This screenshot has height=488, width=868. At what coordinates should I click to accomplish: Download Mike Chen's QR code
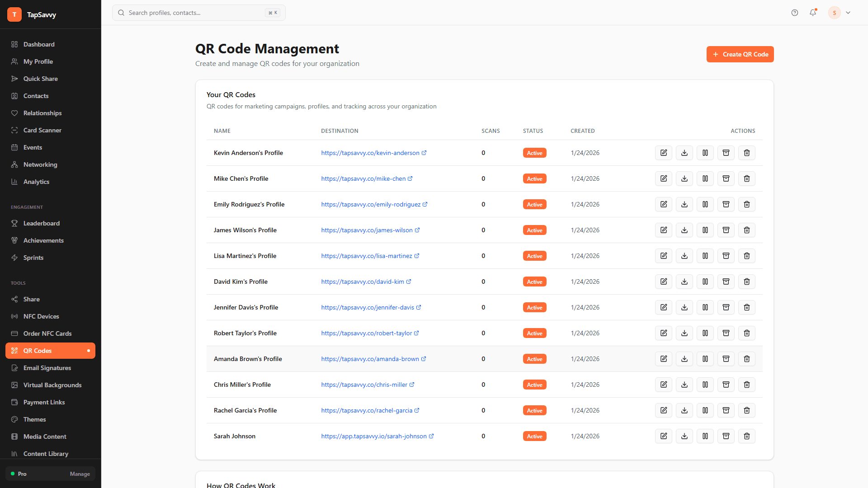click(684, 178)
